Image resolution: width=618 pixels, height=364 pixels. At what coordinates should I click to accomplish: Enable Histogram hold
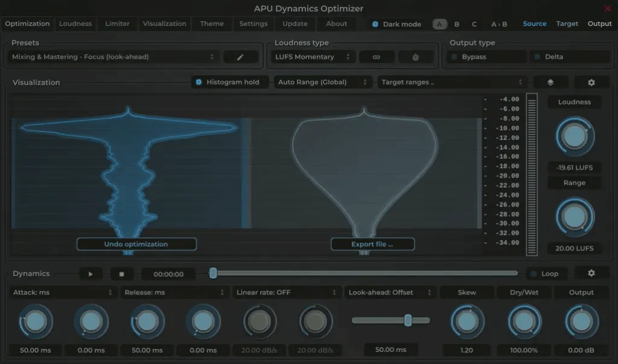(x=230, y=81)
